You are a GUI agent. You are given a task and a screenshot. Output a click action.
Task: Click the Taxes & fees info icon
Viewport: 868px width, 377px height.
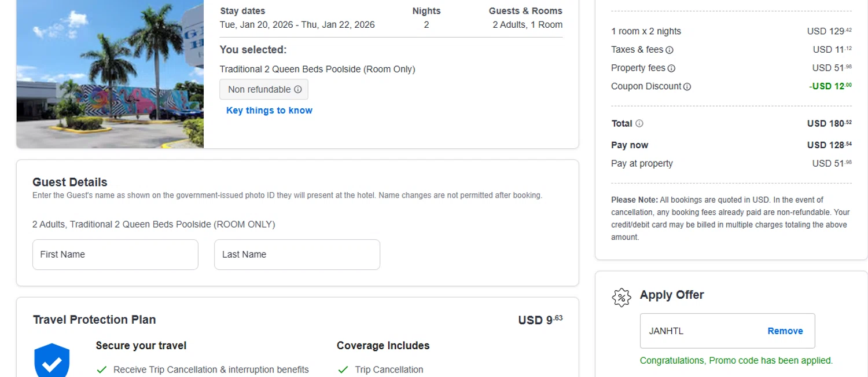[x=670, y=50]
